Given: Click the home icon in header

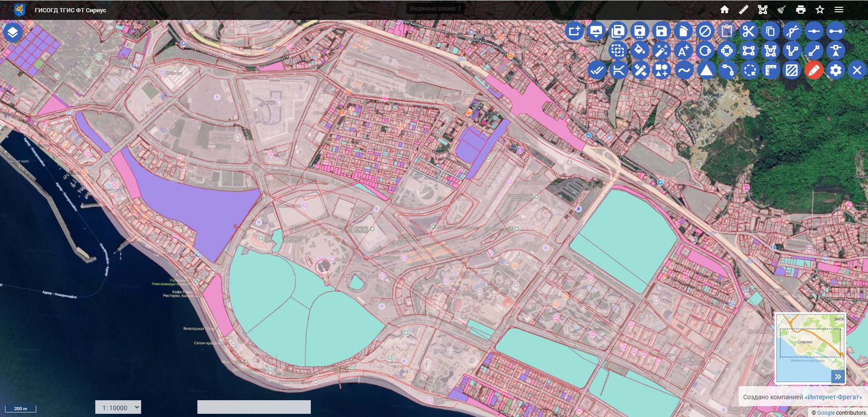Looking at the screenshot, I should (x=725, y=10).
